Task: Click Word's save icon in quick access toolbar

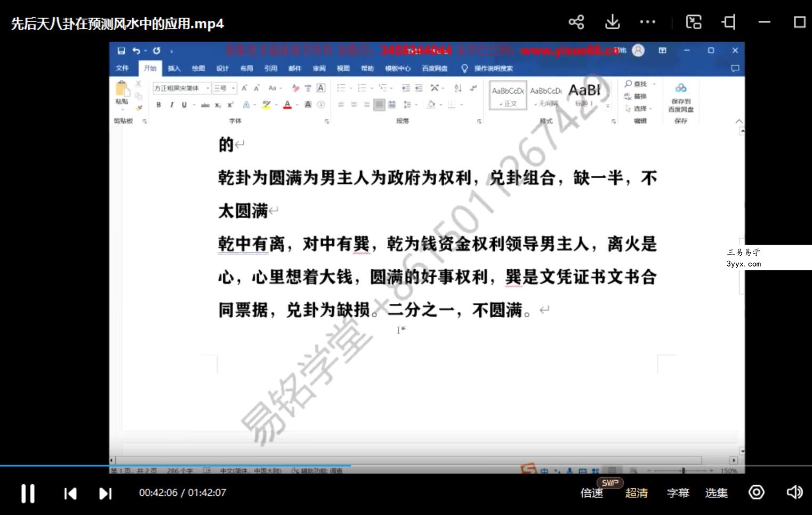Action: click(x=121, y=51)
